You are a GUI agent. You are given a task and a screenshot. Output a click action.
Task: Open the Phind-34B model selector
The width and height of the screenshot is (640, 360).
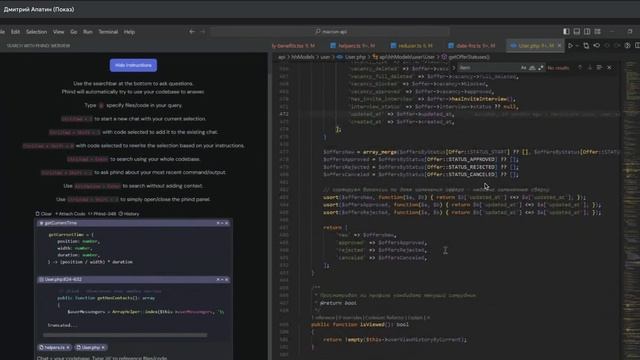coord(102,214)
